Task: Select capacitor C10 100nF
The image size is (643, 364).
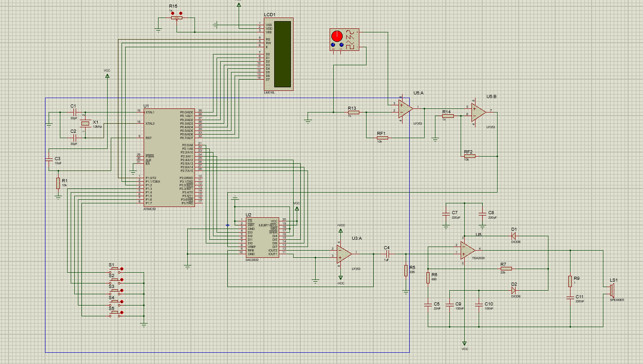Action: (479, 305)
